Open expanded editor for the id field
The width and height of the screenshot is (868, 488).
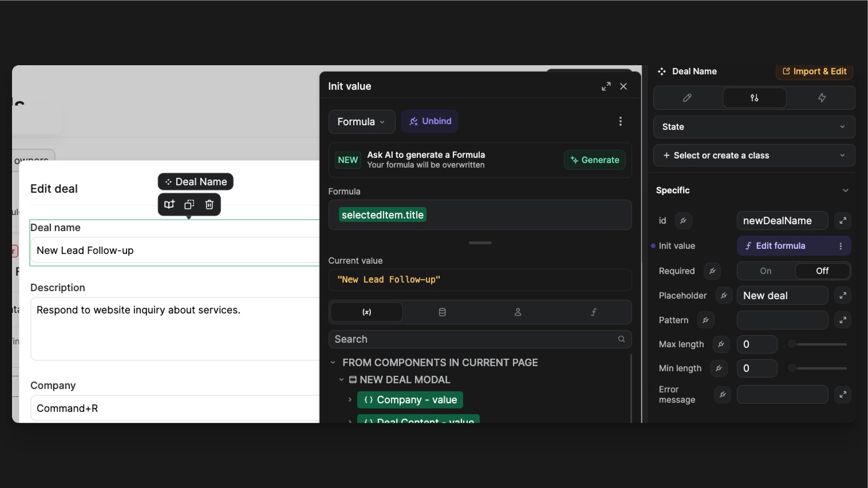click(842, 220)
